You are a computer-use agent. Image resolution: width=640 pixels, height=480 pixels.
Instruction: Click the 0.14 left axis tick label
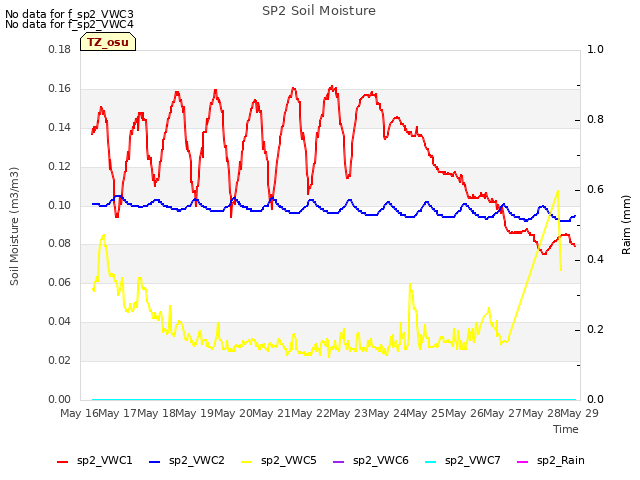(x=60, y=128)
